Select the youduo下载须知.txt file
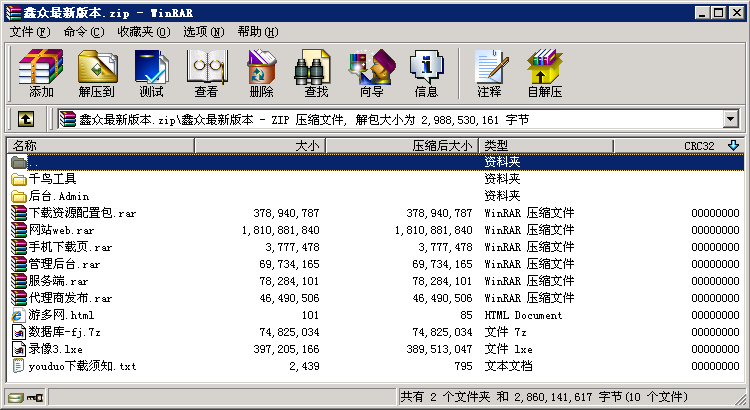This screenshot has height=410, width=750. 82,366
